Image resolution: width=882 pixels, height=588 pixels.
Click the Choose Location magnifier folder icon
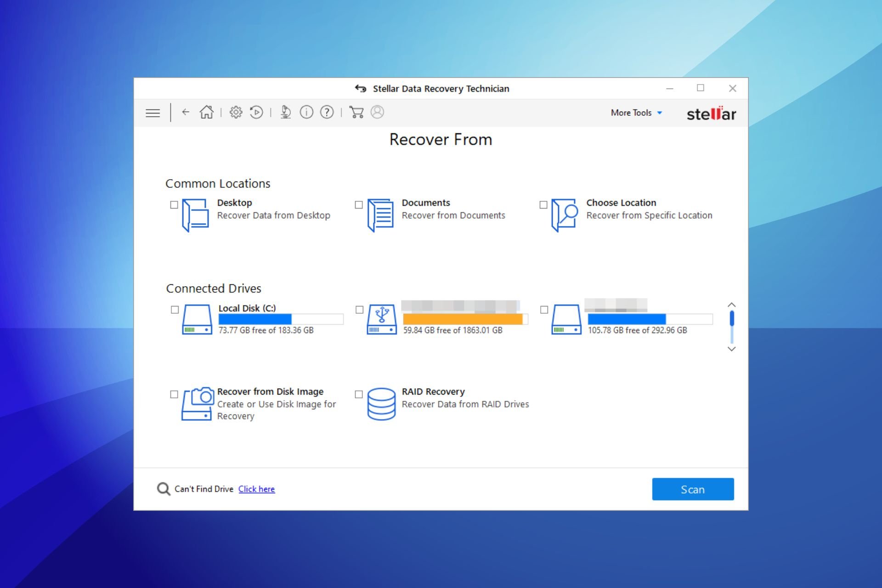tap(565, 215)
